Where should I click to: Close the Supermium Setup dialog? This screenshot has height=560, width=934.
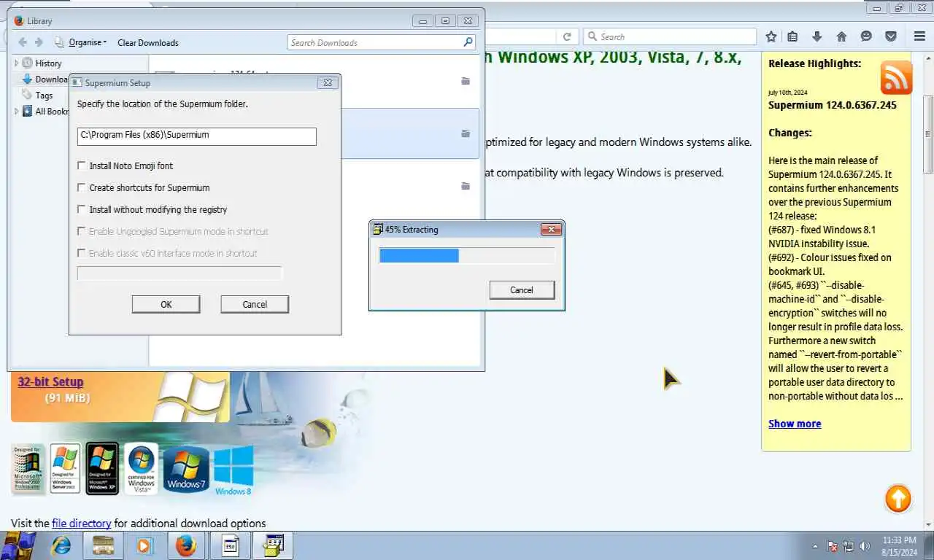coord(328,83)
